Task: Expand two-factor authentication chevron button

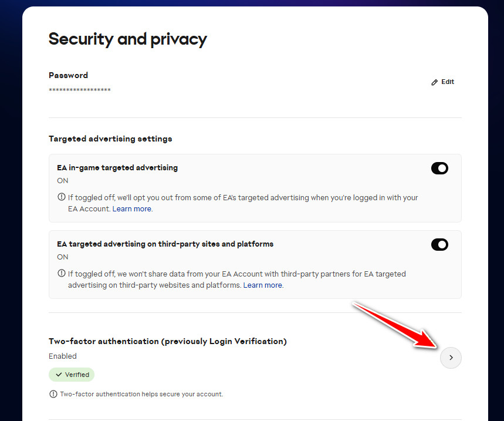Action: click(x=451, y=357)
